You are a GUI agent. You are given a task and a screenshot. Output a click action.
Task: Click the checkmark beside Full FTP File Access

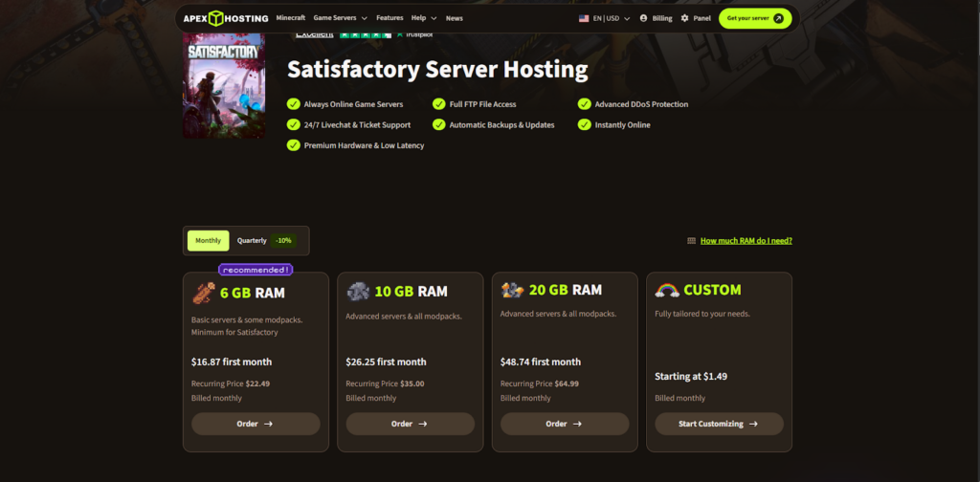pos(438,104)
